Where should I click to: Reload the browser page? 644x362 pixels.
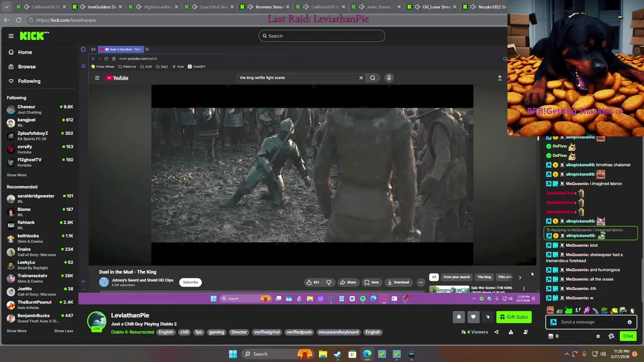pyautogui.click(x=19, y=20)
